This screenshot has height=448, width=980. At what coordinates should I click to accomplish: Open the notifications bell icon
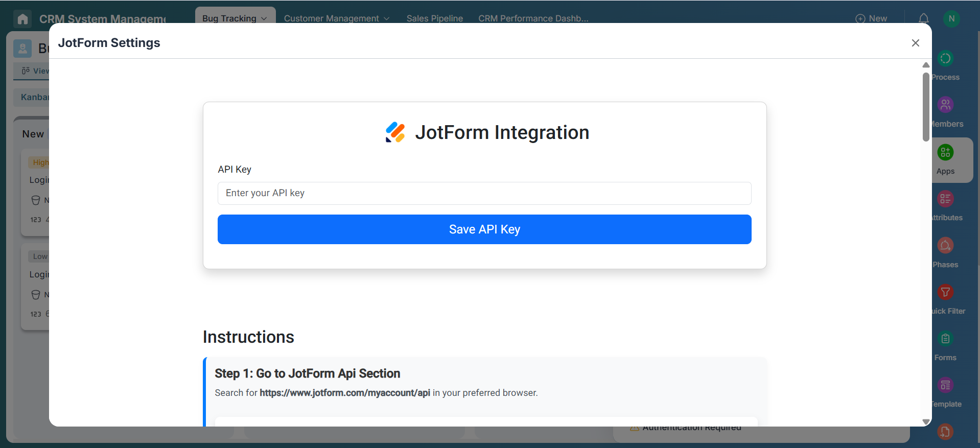[924, 18]
